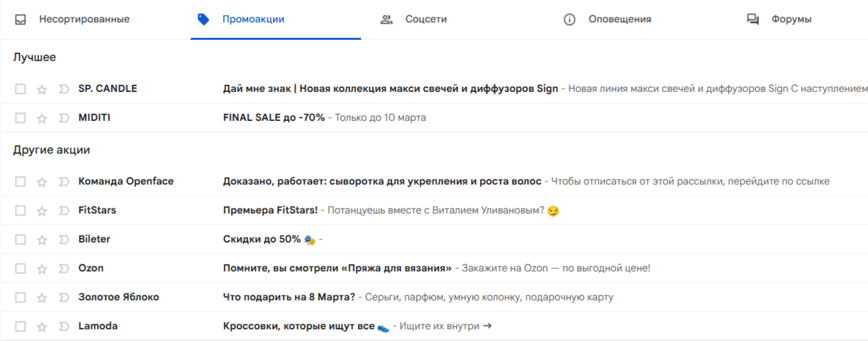Open the 'Премьера FitStars!' email

(x=270, y=210)
